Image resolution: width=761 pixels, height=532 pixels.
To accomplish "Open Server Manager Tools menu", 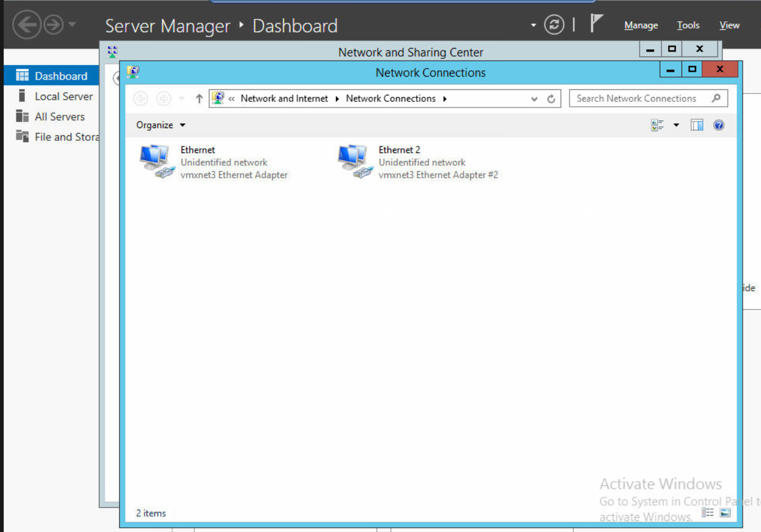I will (688, 26).
